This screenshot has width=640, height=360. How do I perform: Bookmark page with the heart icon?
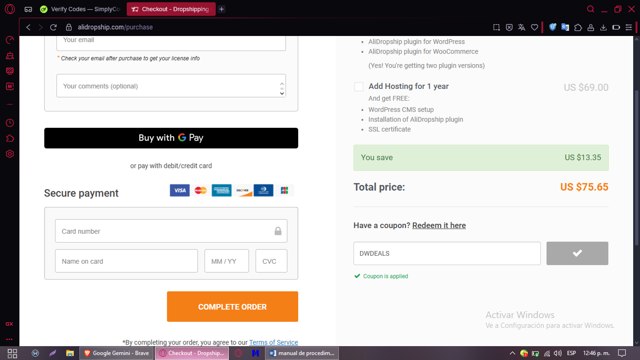pos(534,27)
